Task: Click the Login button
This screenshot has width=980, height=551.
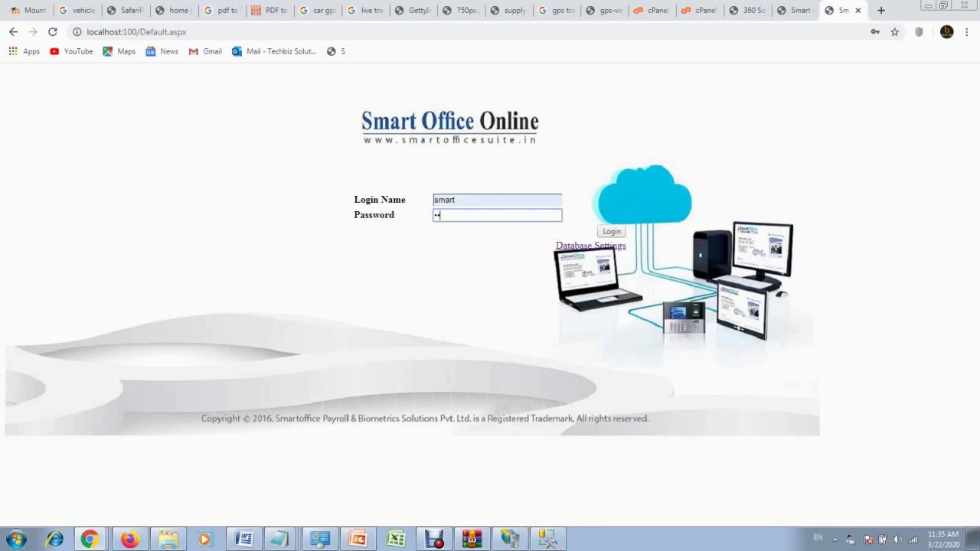Action: coord(612,231)
